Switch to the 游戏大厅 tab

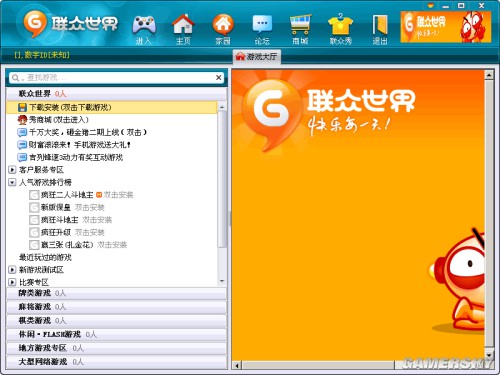point(257,57)
